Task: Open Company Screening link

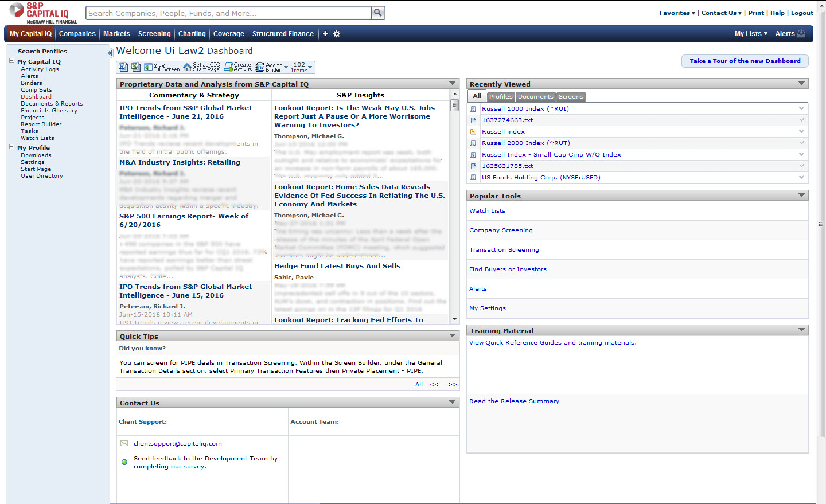Action: 501,230
